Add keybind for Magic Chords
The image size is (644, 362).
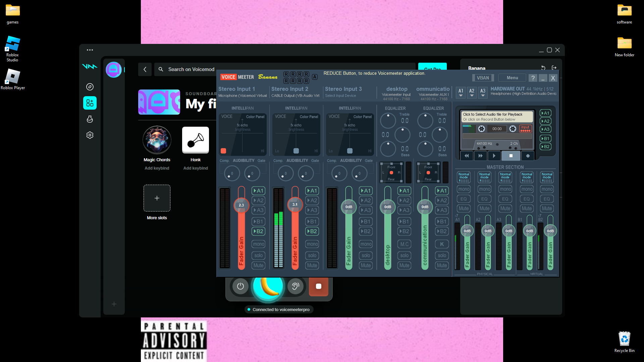tap(157, 168)
